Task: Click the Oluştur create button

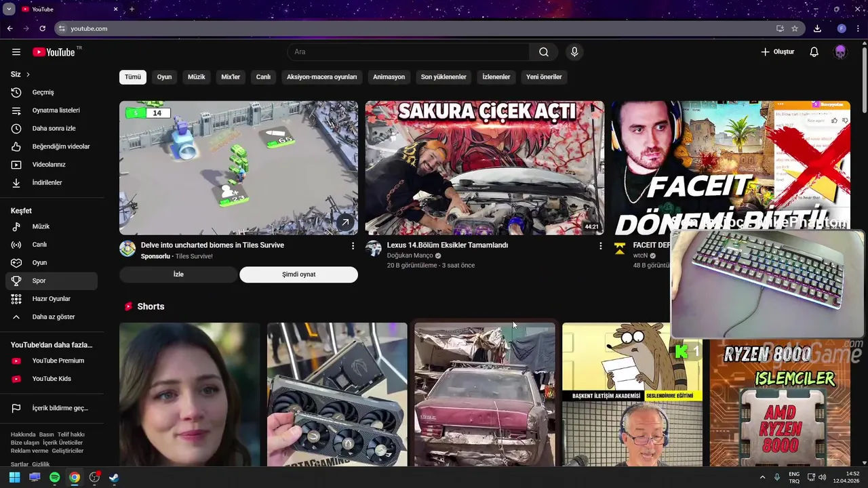Action: click(x=777, y=52)
